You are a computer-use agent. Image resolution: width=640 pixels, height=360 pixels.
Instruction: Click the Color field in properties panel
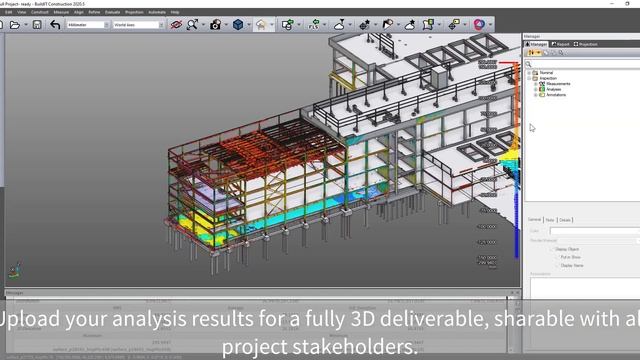coord(594,231)
